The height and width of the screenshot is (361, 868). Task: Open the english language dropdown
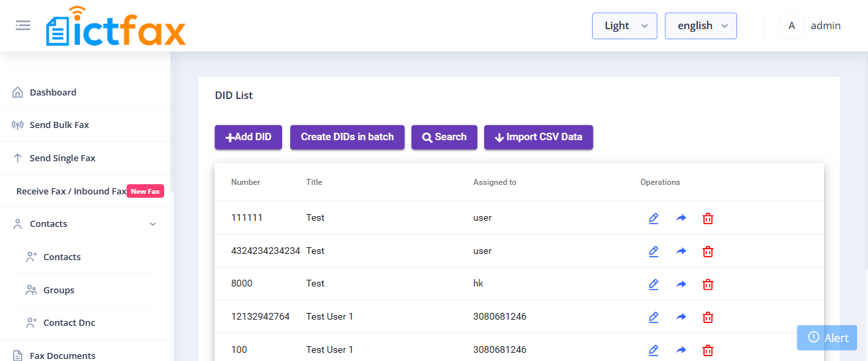point(701,26)
